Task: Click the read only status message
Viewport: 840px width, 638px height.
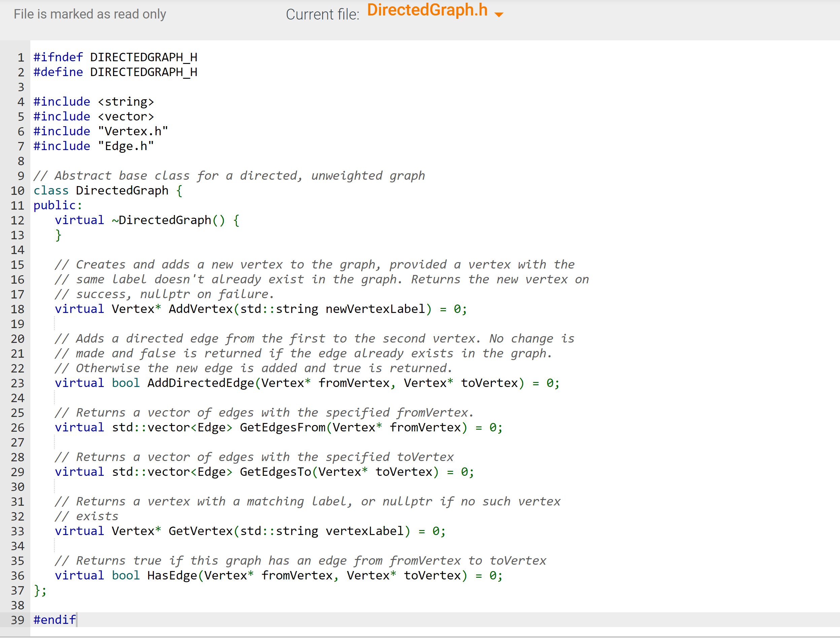Action: 90,14
